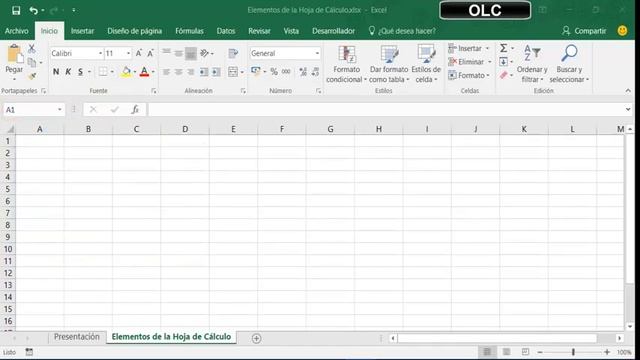Increase the indent
This screenshot has height=360, width=640.
(216, 72)
